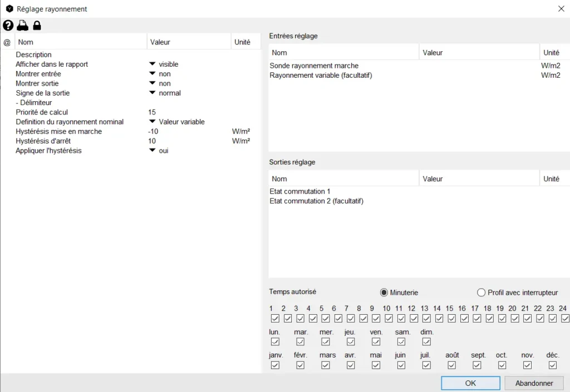Click the help question mark icon

8,26
